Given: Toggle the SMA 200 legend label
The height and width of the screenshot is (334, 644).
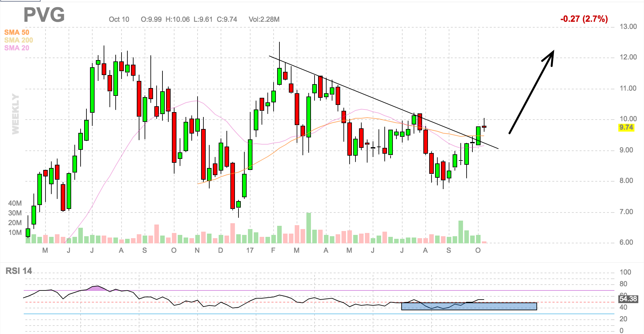Looking at the screenshot, I should tap(19, 40).
